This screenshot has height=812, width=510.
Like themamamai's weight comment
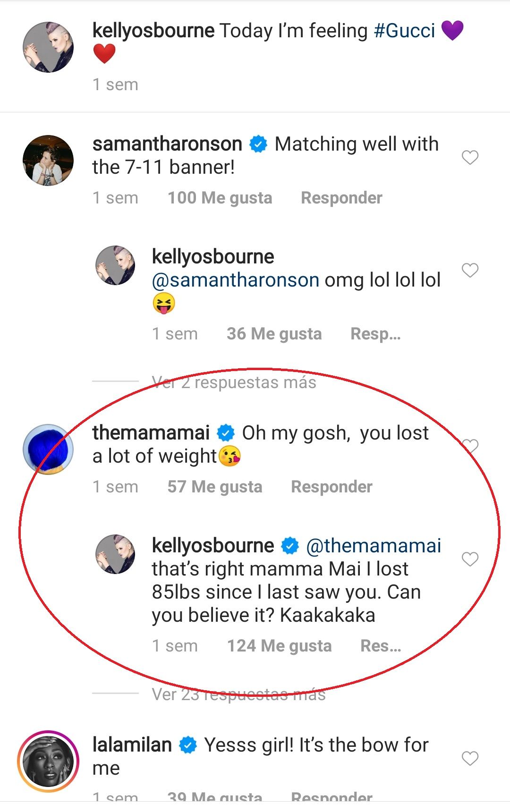tap(470, 446)
